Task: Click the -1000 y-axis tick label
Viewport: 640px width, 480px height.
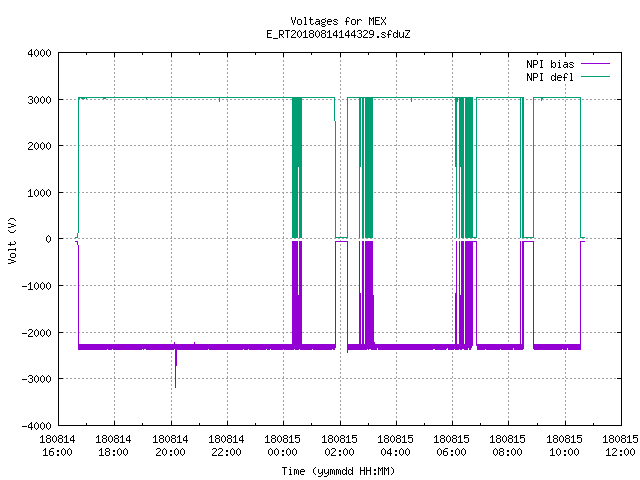Action: pyautogui.click(x=36, y=286)
